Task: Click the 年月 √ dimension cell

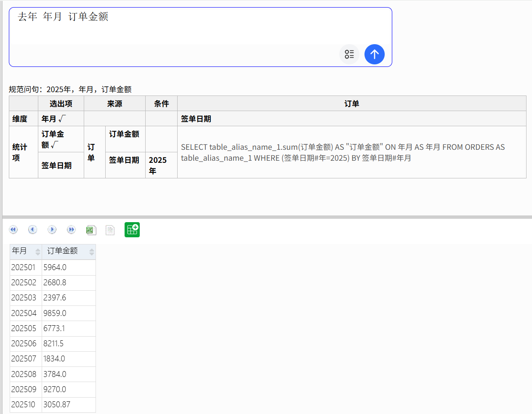Action: point(61,119)
